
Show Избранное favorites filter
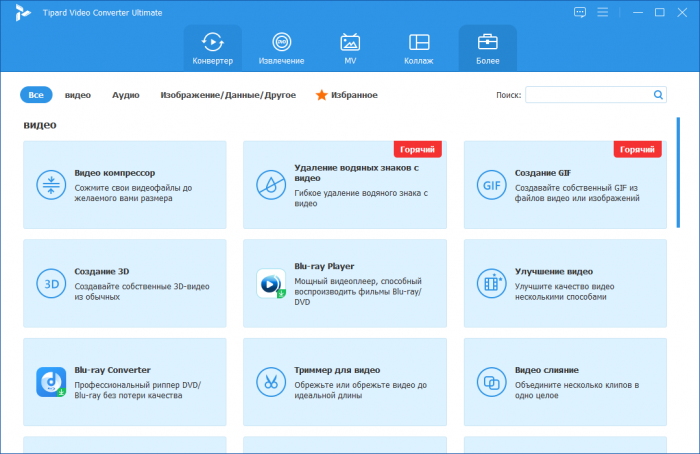click(x=346, y=95)
